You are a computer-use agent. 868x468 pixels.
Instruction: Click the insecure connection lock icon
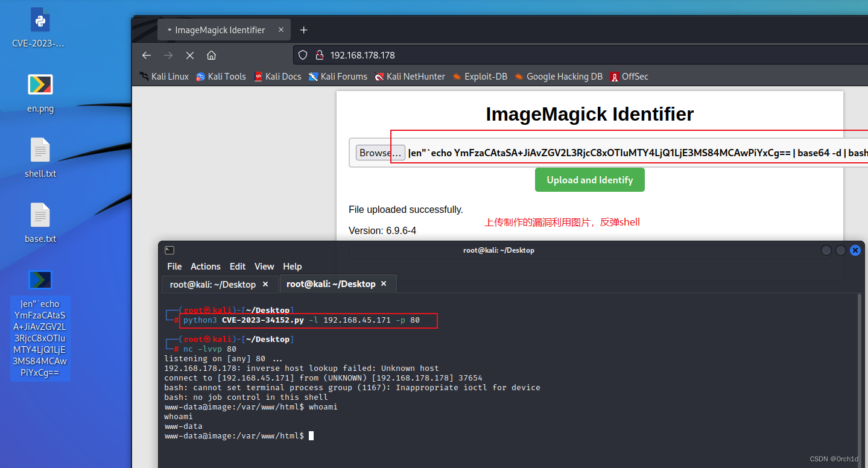pos(320,55)
